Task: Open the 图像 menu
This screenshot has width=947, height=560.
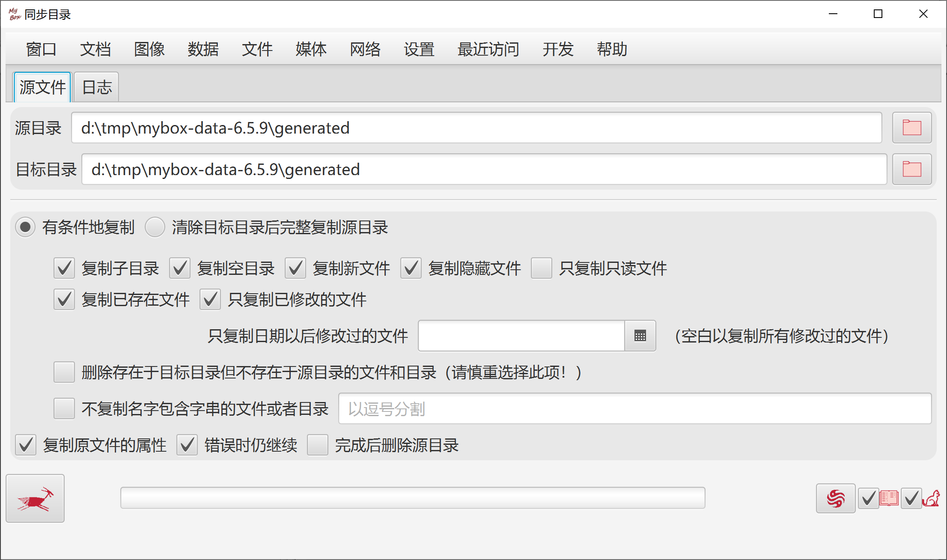Action: (149, 49)
